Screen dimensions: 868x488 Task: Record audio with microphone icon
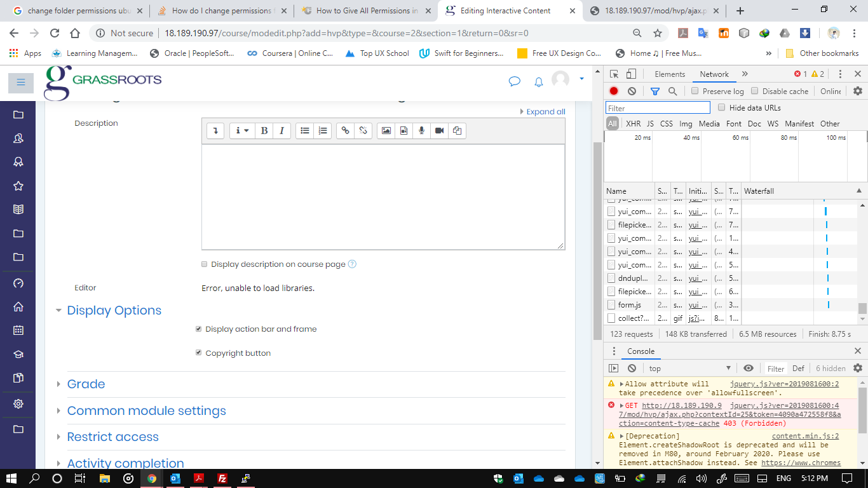pyautogui.click(x=421, y=130)
